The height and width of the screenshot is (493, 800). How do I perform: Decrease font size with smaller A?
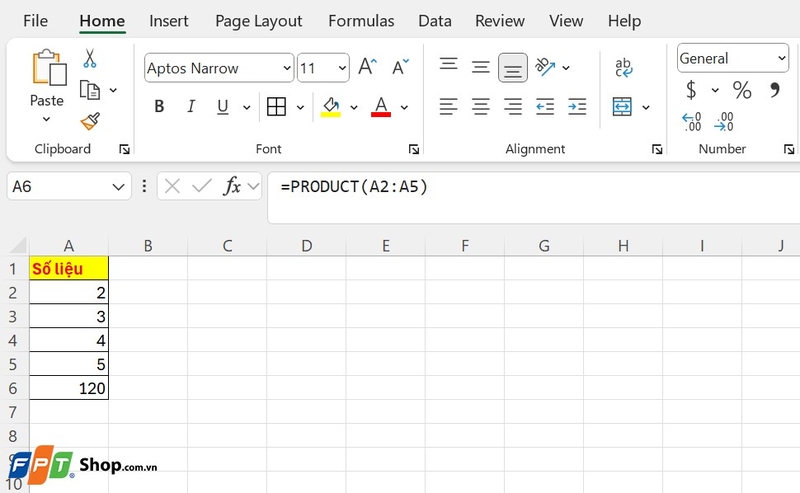point(401,66)
